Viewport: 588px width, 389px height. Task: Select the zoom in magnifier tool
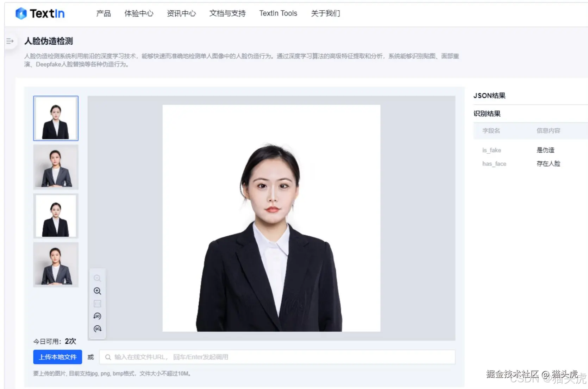click(x=97, y=291)
